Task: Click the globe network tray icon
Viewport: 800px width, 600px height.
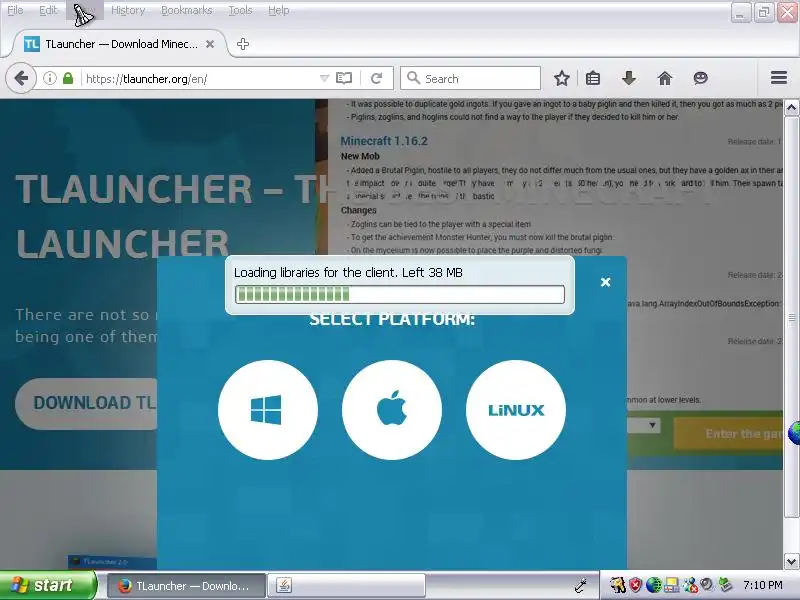Action: [653, 585]
